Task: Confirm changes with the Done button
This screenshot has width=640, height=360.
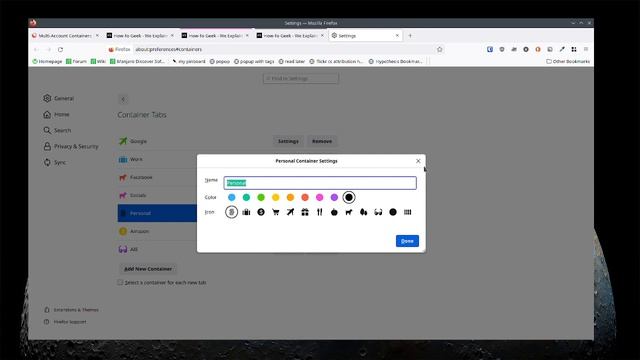Action: click(x=407, y=241)
